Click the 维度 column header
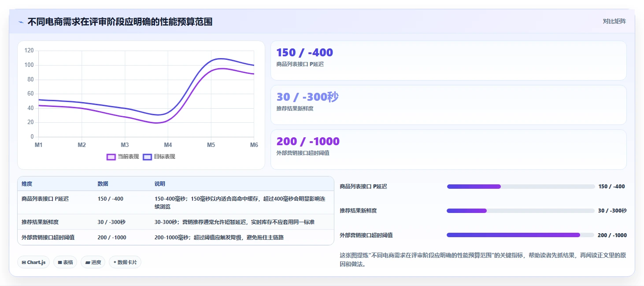644x286 pixels. [27, 184]
